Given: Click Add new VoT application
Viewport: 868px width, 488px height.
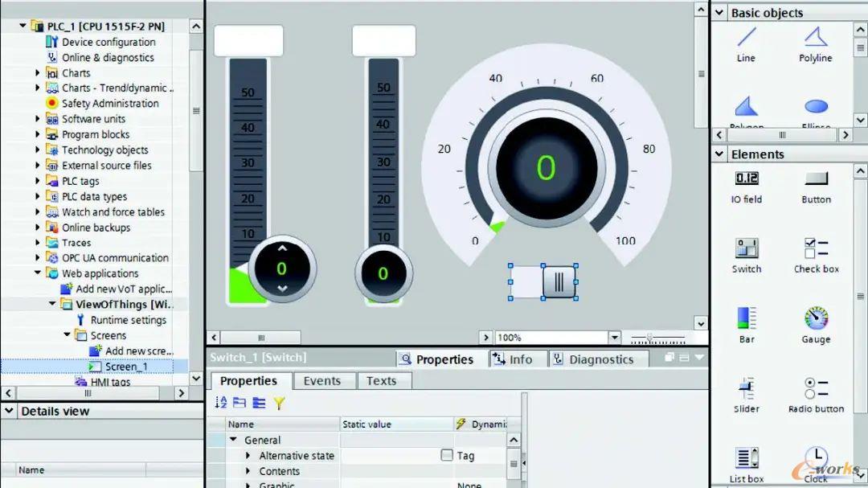Looking at the screenshot, I should [x=124, y=289].
